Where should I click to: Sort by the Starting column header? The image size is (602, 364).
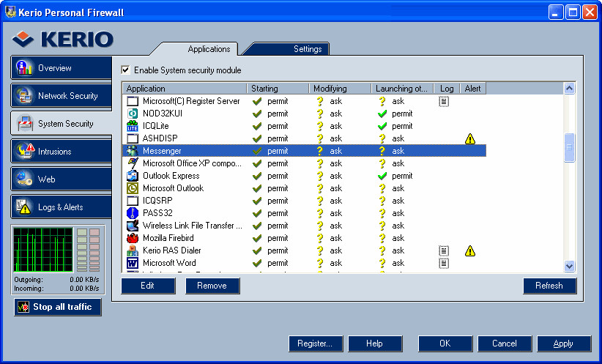click(x=278, y=89)
